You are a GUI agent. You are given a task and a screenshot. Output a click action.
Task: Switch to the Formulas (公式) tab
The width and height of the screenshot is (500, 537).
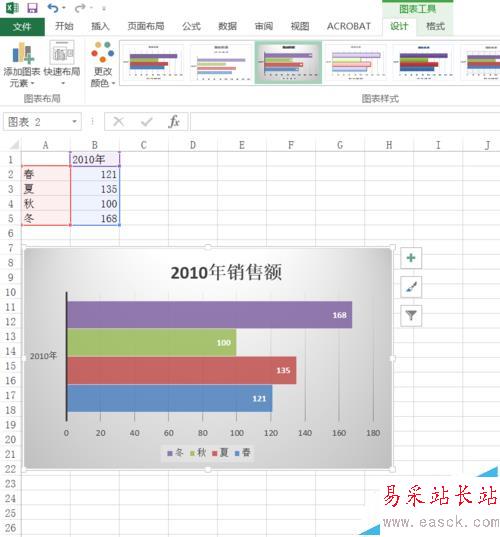[191, 26]
